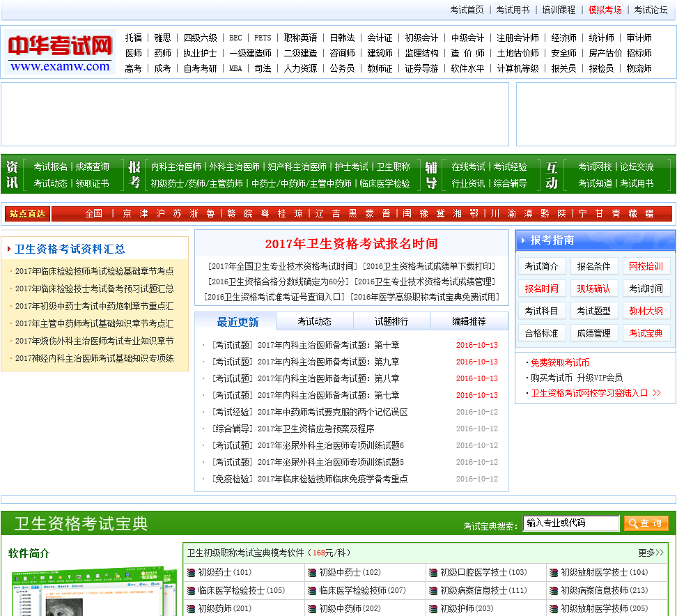Viewport: 677px width, 616px height.
Task: Open 卫生资格考试网校学习登陆入口 >> link
Action: (596, 393)
